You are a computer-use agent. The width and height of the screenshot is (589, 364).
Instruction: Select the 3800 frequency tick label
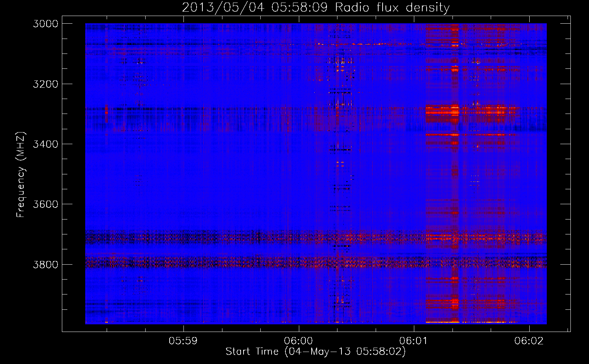click(46, 264)
